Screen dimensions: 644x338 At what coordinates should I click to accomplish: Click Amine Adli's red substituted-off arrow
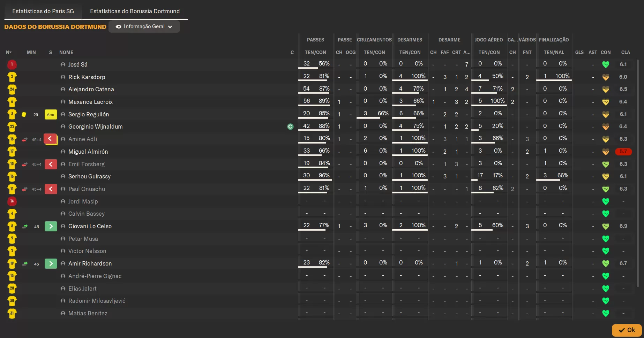[x=51, y=139]
